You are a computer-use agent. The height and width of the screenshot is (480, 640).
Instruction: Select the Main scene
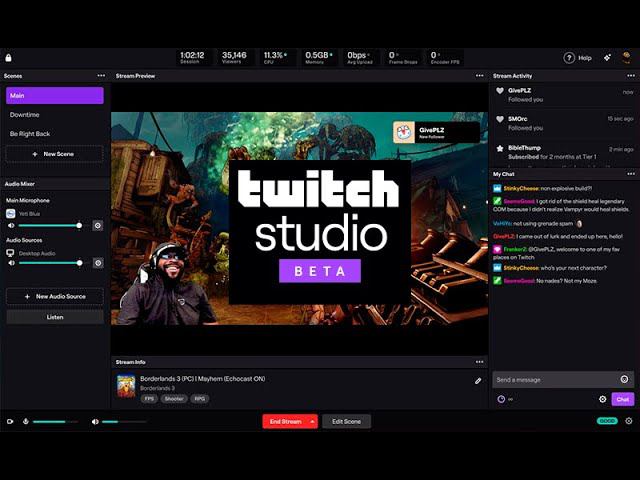point(55,96)
